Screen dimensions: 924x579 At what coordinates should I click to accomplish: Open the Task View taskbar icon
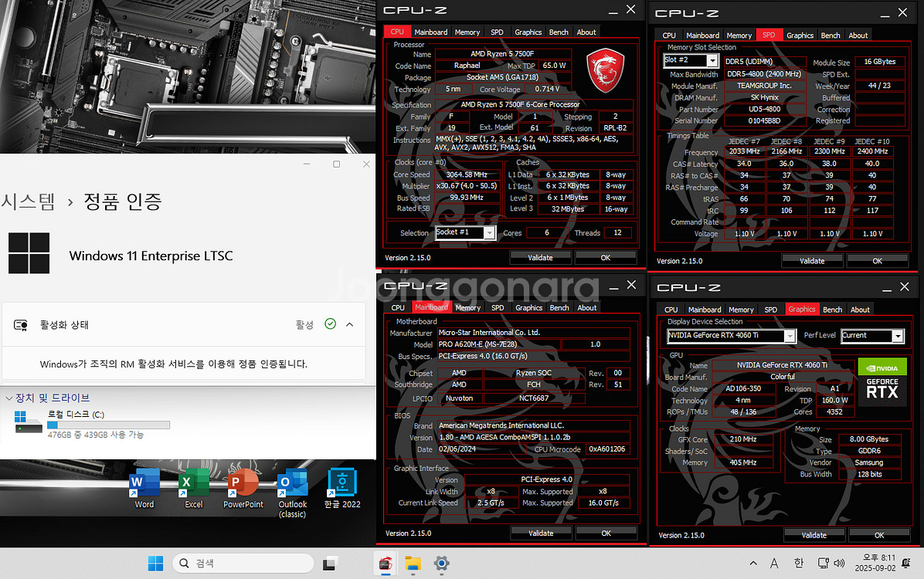pyautogui.click(x=329, y=564)
